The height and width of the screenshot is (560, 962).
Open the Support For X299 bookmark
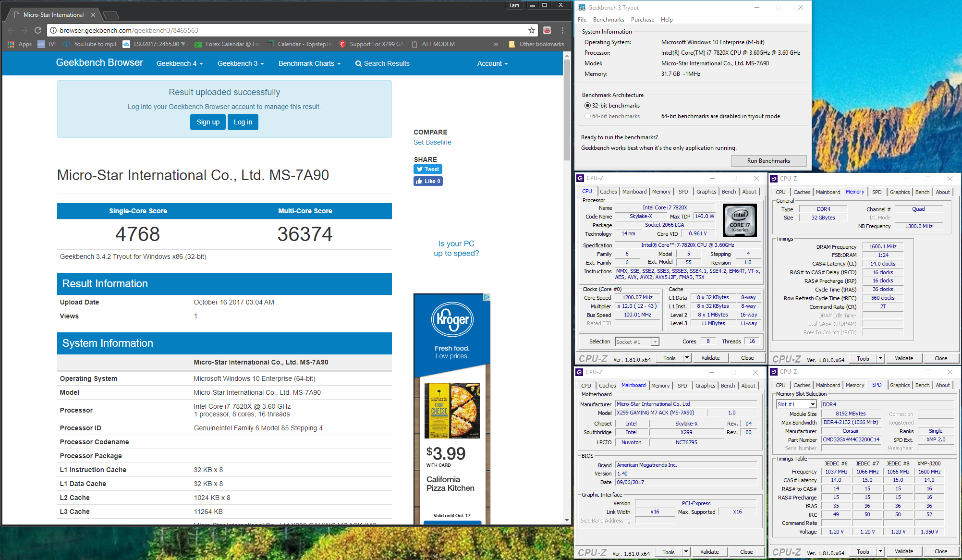point(371,44)
